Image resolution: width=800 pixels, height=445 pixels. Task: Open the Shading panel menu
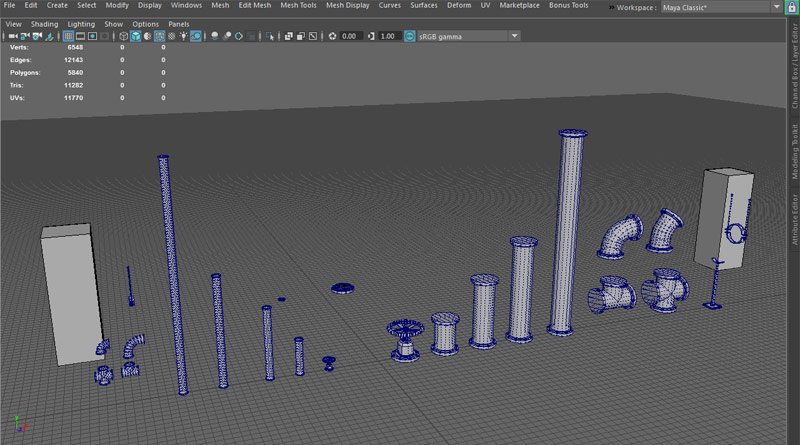pos(44,23)
